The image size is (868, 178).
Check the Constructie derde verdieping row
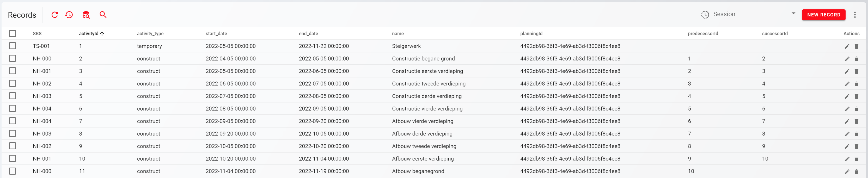coord(13,96)
